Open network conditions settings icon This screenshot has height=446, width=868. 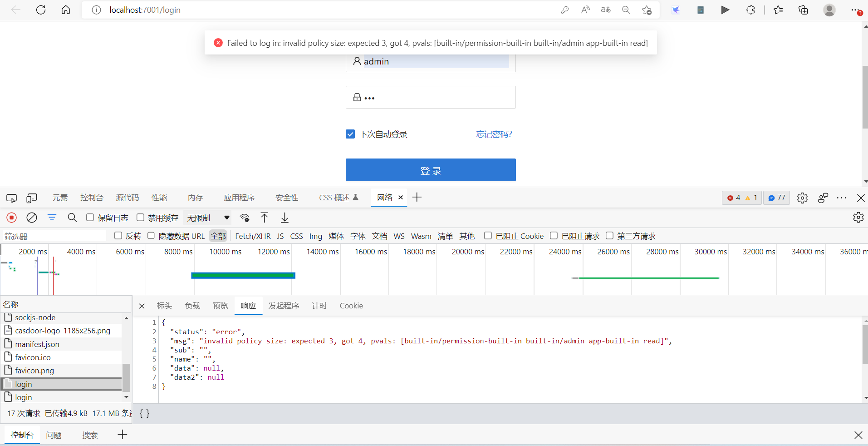click(245, 218)
